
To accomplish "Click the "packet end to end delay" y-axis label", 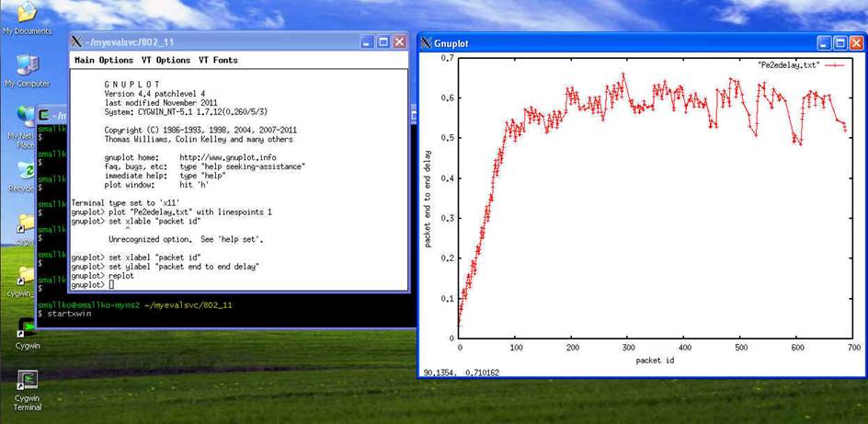I will 429,198.
